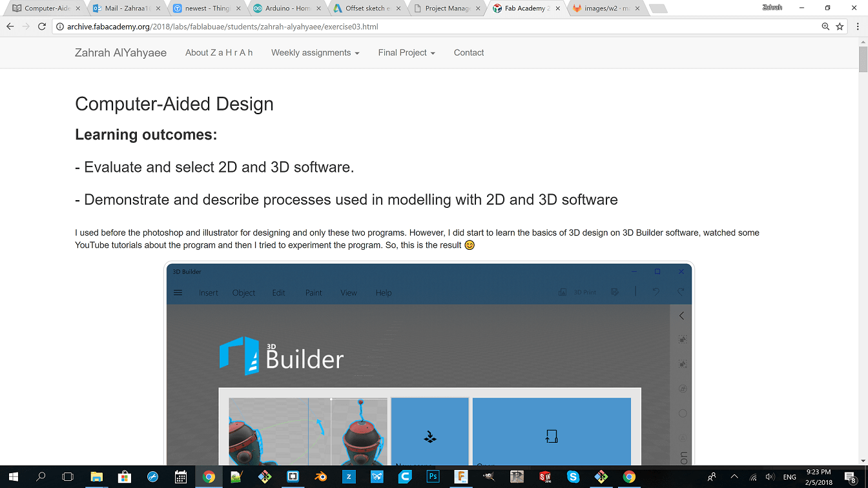This screenshot has height=488, width=868.
Task: Open the Chrome three-dot menu
Action: [x=858, y=26]
